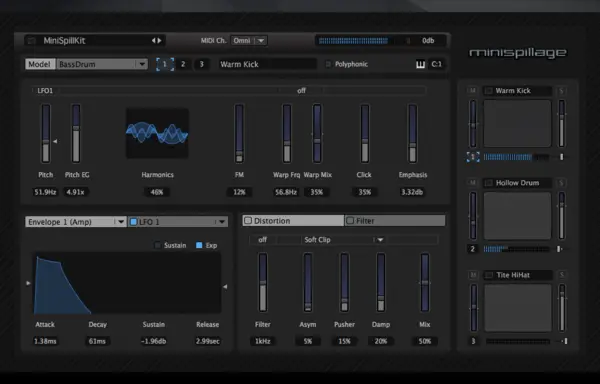The height and width of the screenshot is (384, 600).
Task: Click the distortion 'off' selector beside Soft Clip
Action: click(x=262, y=240)
